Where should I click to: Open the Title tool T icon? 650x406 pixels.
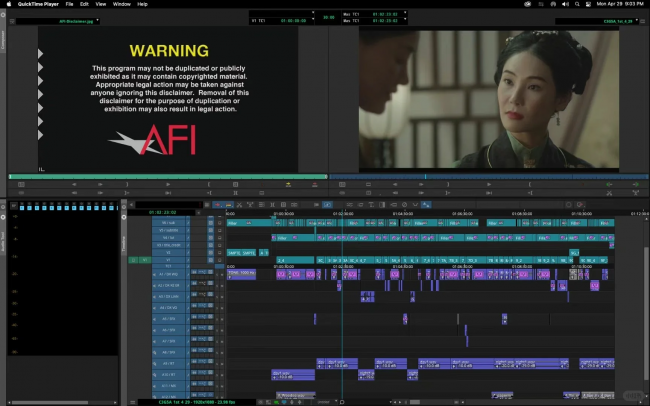point(371,204)
